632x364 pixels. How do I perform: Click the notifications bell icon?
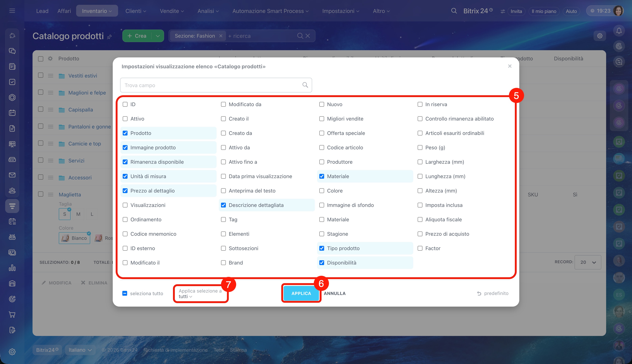(x=619, y=31)
